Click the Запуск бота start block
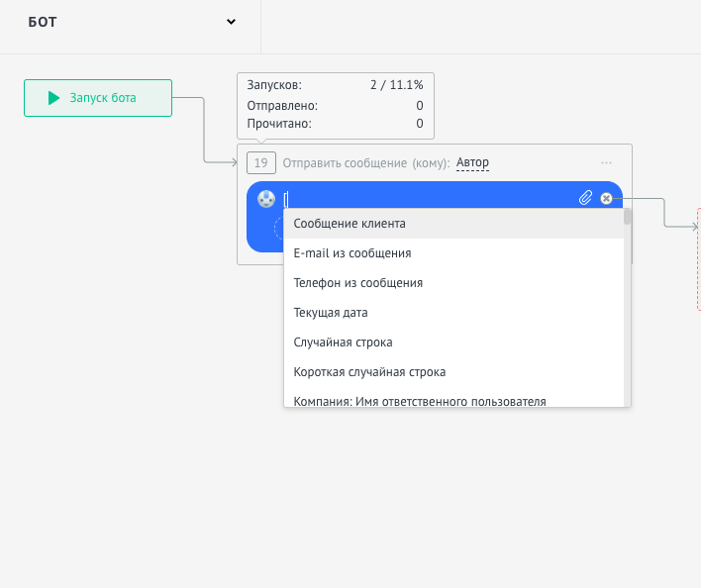 pos(98,98)
